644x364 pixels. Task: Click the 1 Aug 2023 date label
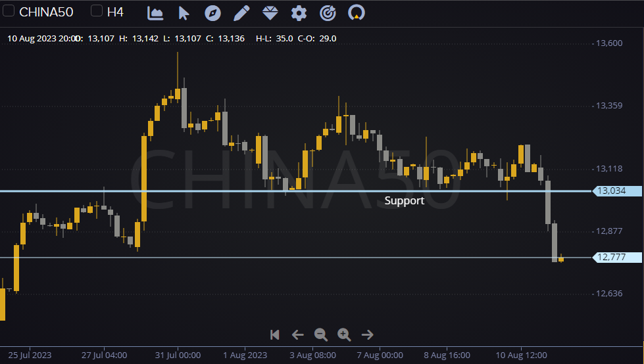click(x=245, y=355)
